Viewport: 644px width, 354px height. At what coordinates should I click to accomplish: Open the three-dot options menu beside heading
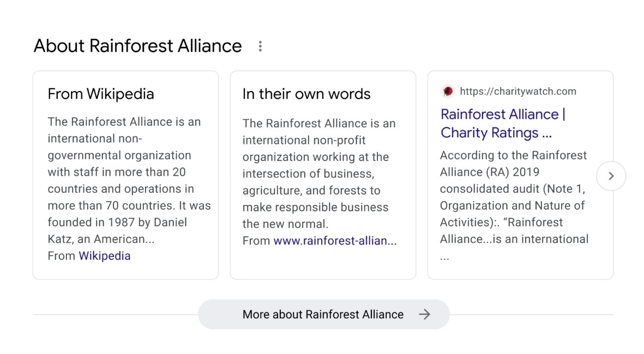click(x=260, y=46)
